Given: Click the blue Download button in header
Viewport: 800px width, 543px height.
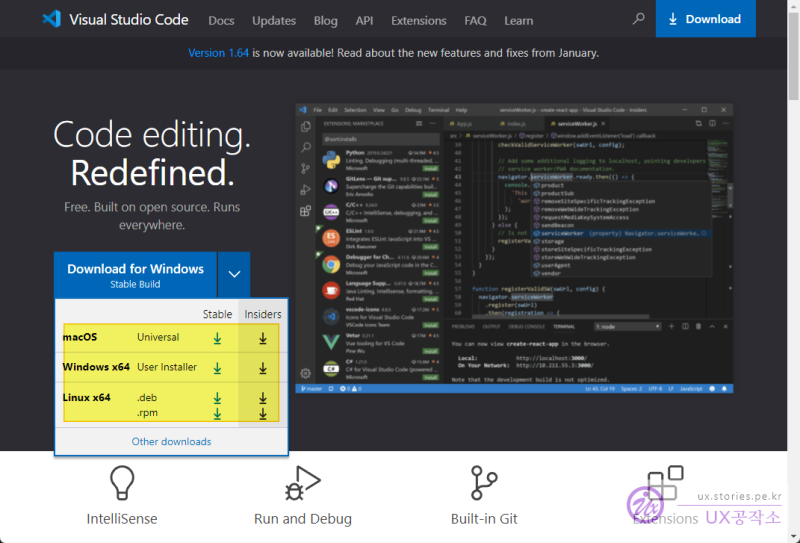Looking at the screenshot, I should [706, 19].
